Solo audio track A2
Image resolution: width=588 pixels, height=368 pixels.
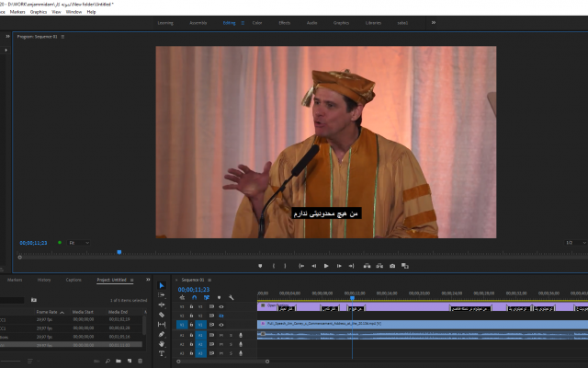[x=231, y=344]
